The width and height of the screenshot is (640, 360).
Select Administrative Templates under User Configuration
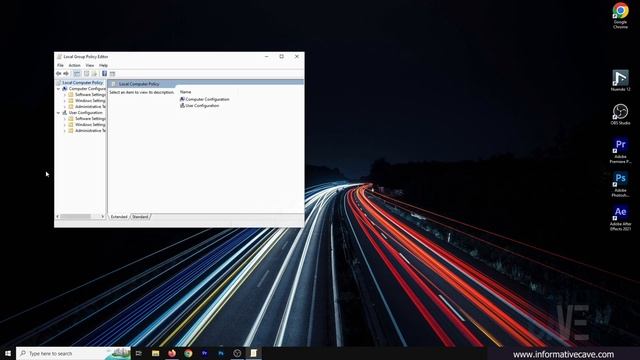(x=90, y=131)
